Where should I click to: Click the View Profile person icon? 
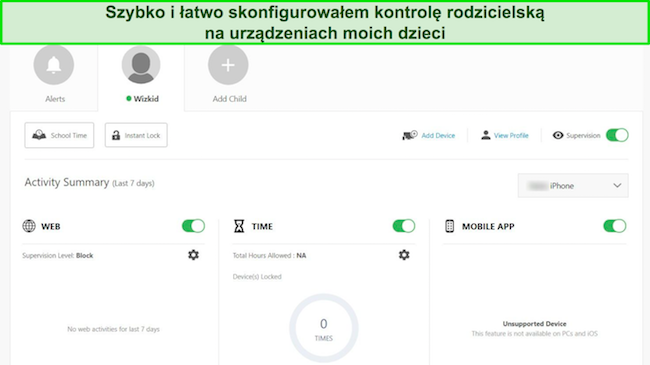[485, 135]
